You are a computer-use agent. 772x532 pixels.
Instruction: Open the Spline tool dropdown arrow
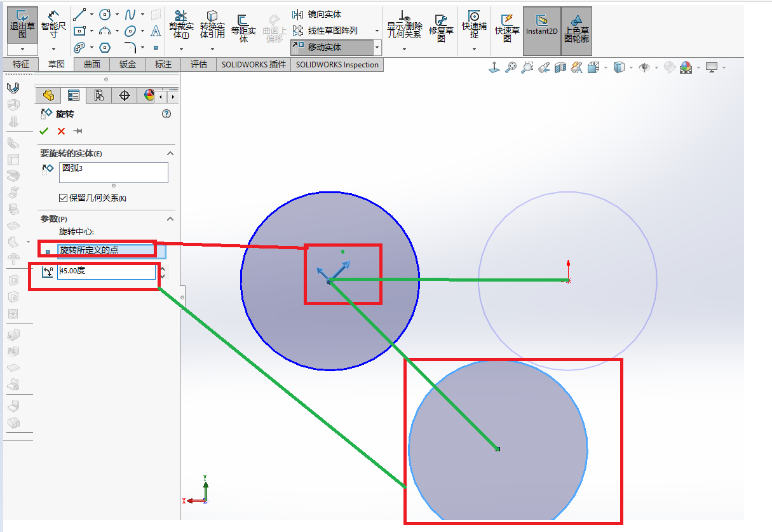tap(142, 14)
